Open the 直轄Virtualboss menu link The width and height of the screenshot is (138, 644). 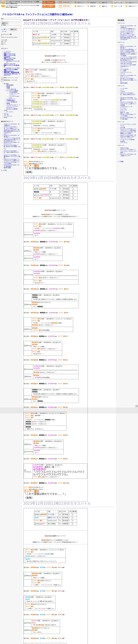[x=9, y=71]
